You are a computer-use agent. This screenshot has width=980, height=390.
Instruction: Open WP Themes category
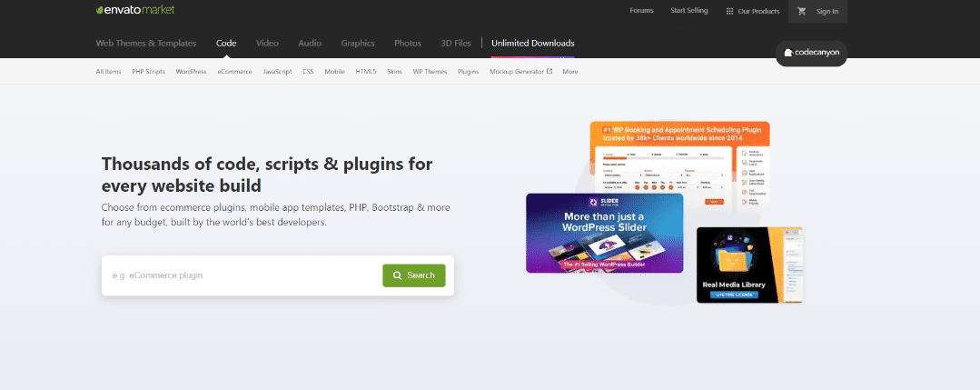click(x=430, y=72)
